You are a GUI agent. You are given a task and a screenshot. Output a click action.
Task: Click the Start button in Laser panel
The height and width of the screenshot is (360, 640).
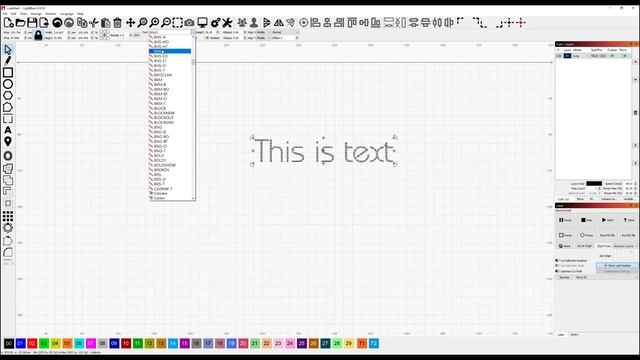607,220
